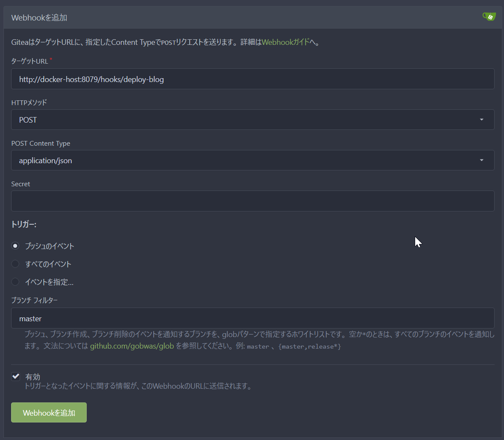
Task: Click the Gitea teacup logo icon
Action: coord(489,17)
